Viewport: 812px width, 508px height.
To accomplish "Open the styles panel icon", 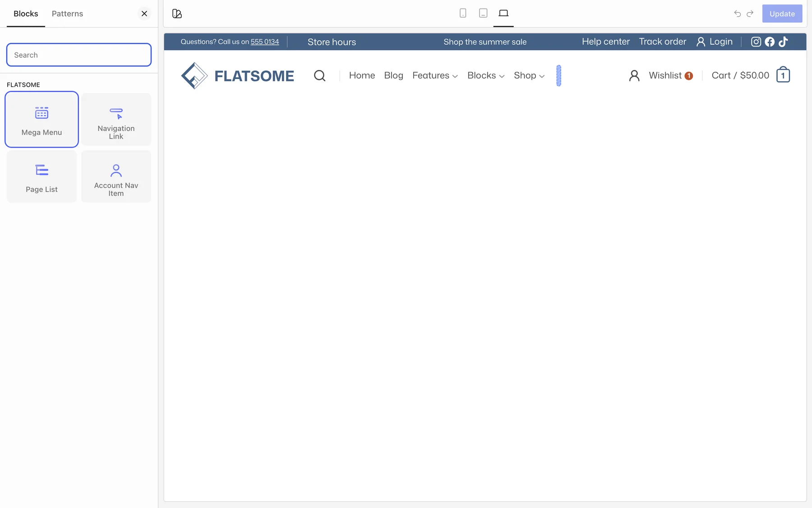I will pyautogui.click(x=177, y=14).
